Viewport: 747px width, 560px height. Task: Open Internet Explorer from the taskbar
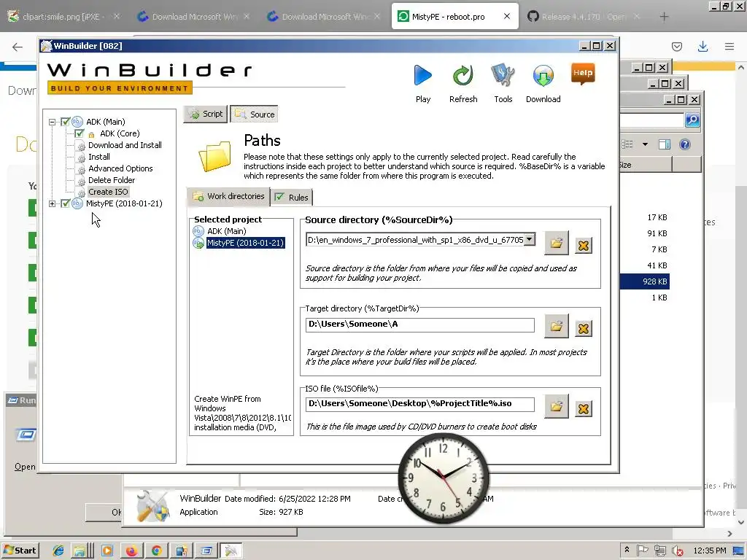pos(58,551)
